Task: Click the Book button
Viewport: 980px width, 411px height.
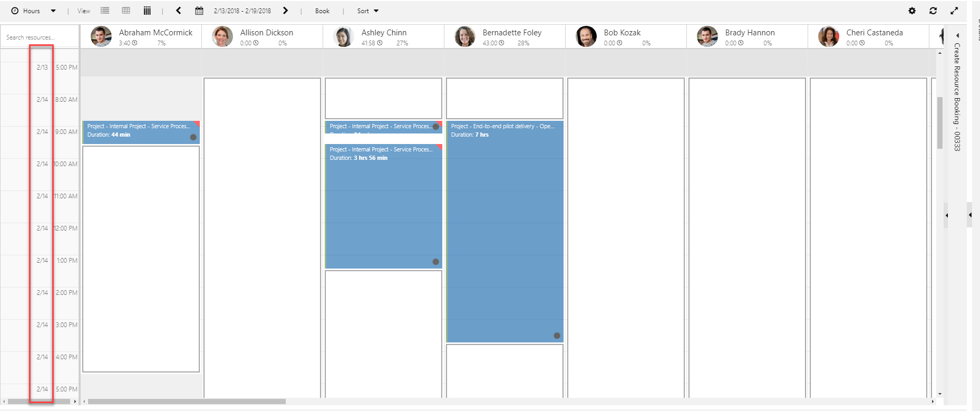Action: pyautogui.click(x=322, y=11)
